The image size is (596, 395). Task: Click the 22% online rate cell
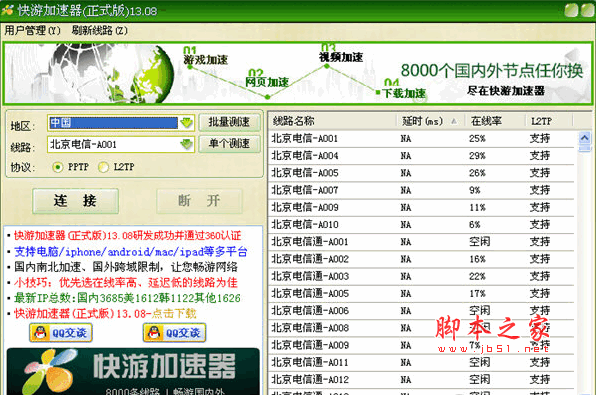pyautogui.click(x=477, y=276)
